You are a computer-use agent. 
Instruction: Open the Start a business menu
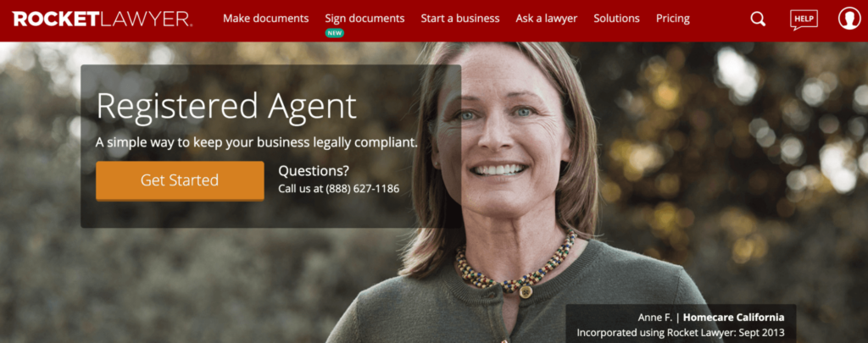pyautogui.click(x=460, y=19)
